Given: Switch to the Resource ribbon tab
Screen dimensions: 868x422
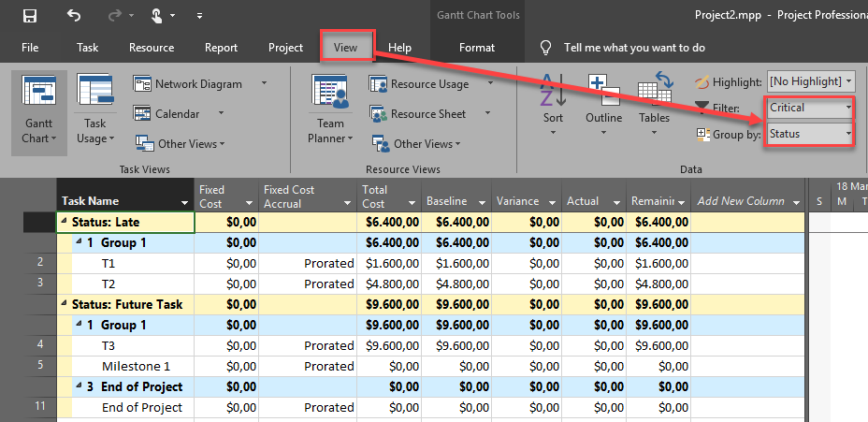Looking at the screenshot, I should click(152, 48).
